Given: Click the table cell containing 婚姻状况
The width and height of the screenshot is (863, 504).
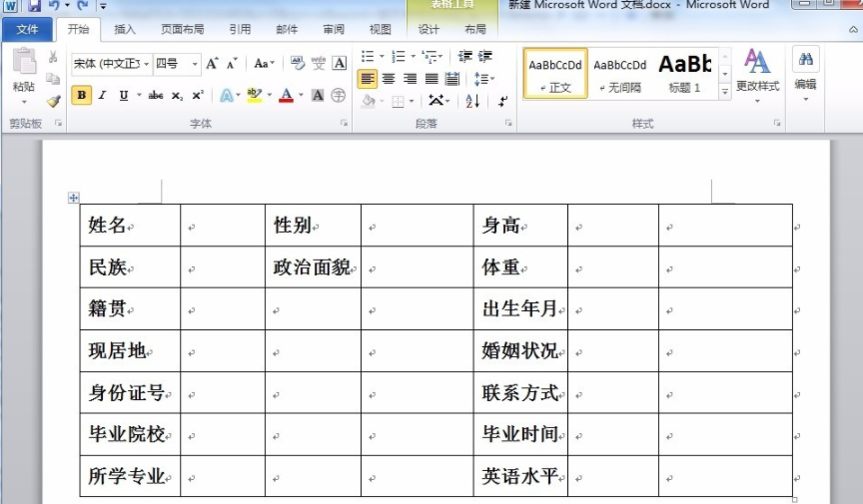Looking at the screenshot, I should tap(520, 350).
